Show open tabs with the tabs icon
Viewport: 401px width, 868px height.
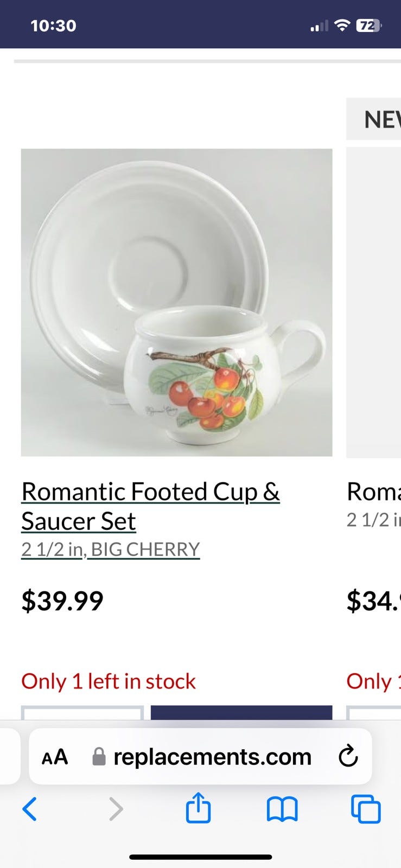(366, 809)
